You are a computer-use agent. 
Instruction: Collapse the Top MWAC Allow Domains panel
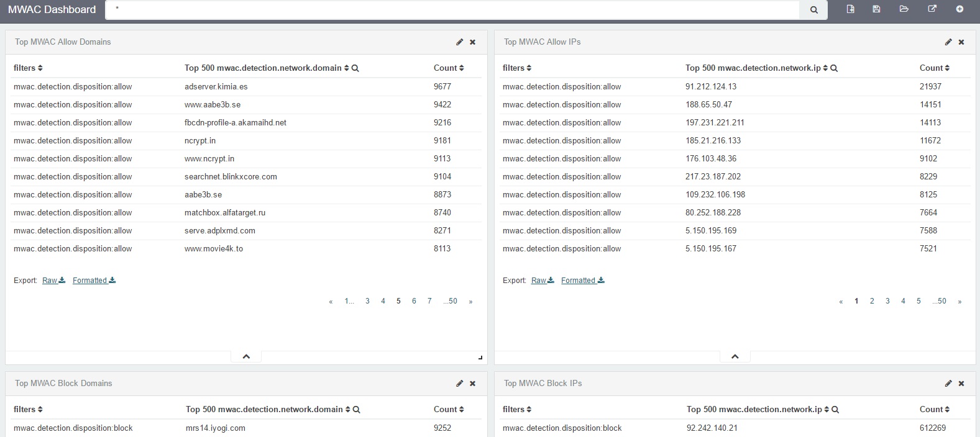coord(246,356)
